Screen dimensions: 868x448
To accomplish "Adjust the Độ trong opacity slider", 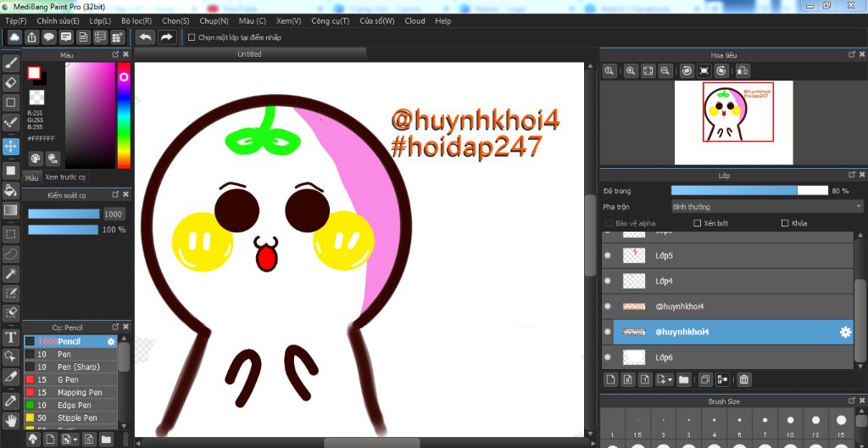I will point(749,191).
